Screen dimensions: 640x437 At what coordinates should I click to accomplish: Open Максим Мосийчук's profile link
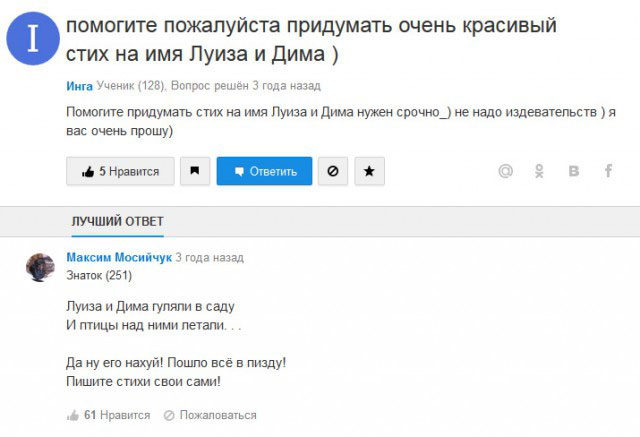[x=119, y=257]
